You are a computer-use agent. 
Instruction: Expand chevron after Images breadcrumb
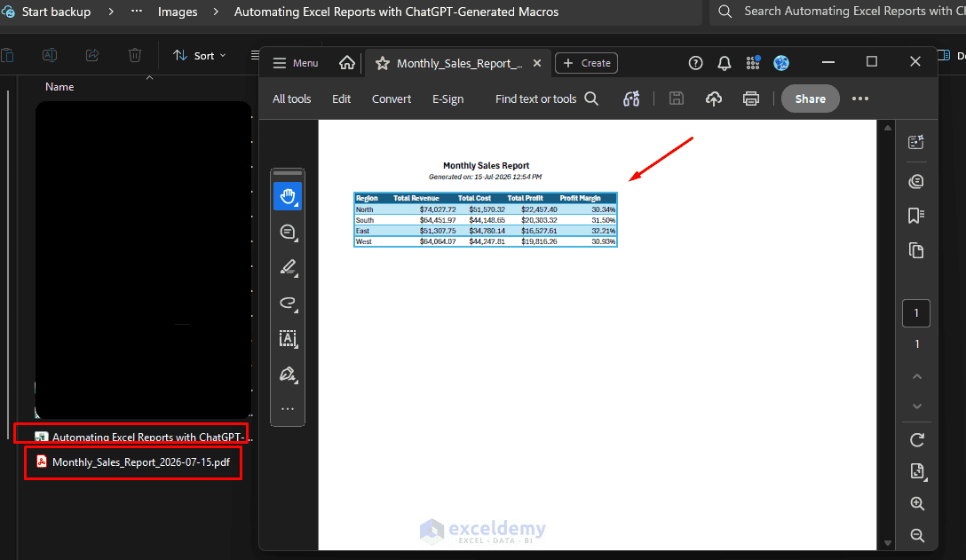[216, 11]
